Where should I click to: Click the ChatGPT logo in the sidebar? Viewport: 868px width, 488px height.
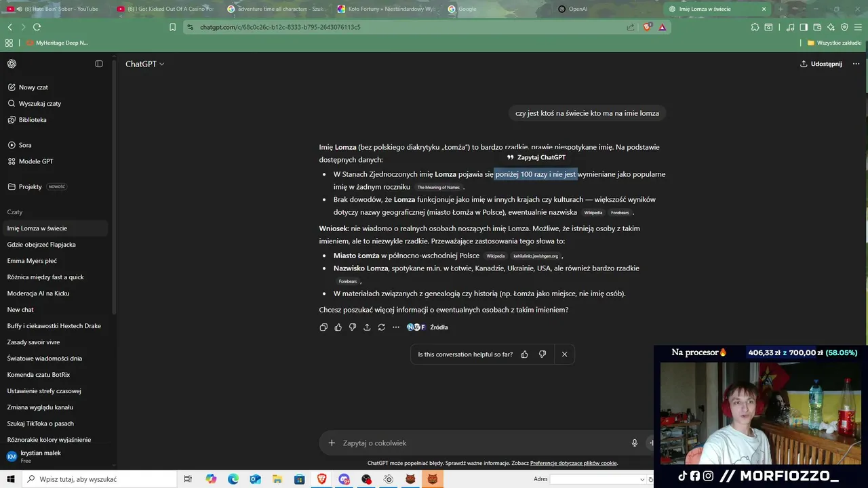point(12,64)
